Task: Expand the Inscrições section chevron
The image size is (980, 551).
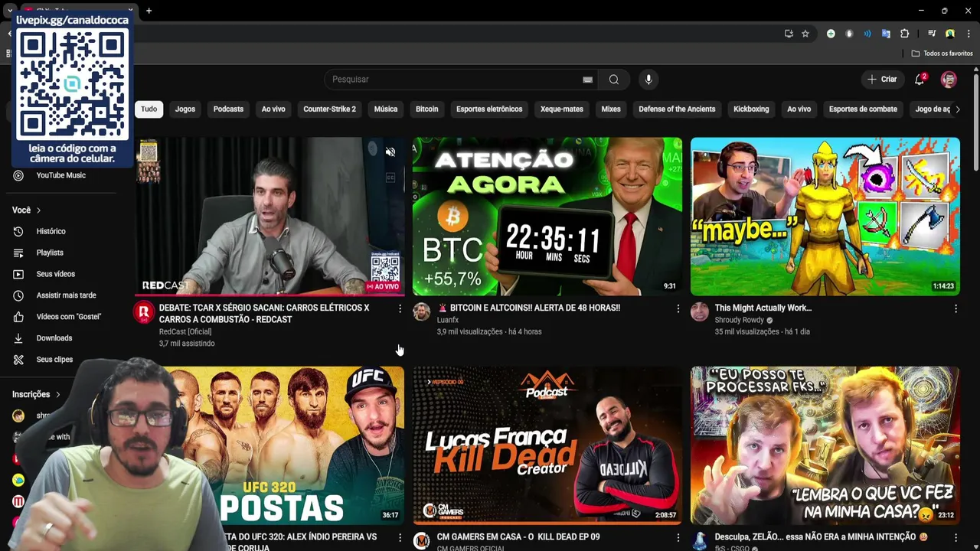Action: tap(57, 395)
